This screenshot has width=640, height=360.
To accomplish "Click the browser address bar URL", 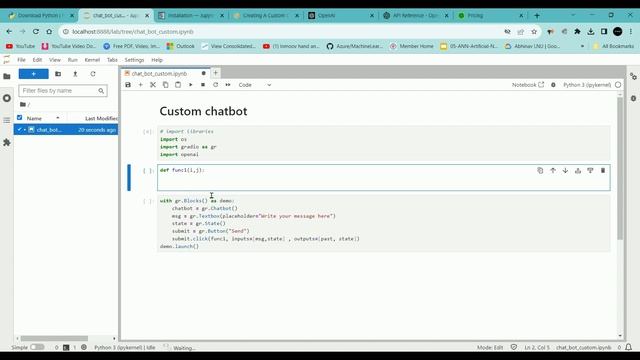I will click(x=133, y=31).
